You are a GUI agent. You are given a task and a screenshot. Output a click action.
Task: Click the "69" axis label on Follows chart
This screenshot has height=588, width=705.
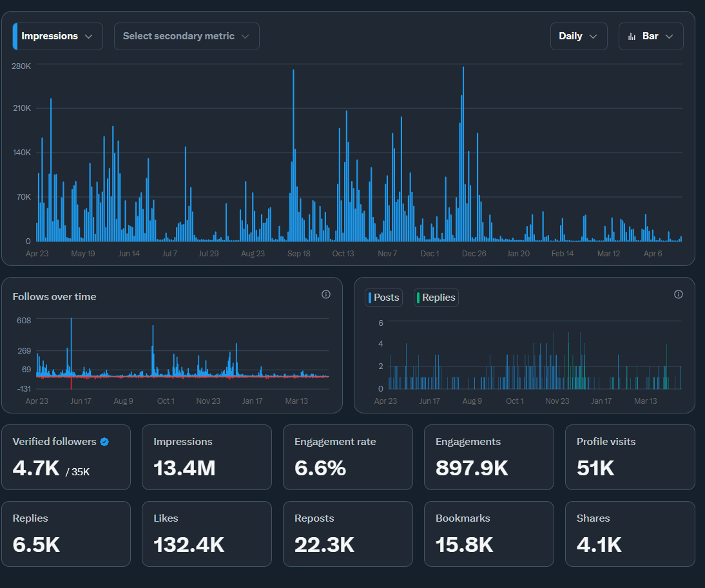click(26, 369)
